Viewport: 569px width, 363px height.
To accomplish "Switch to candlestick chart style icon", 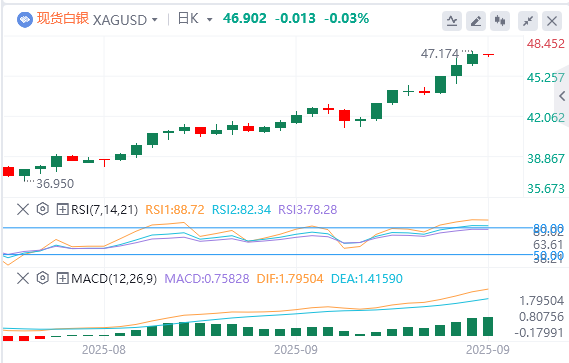I will tap(500, 21).
